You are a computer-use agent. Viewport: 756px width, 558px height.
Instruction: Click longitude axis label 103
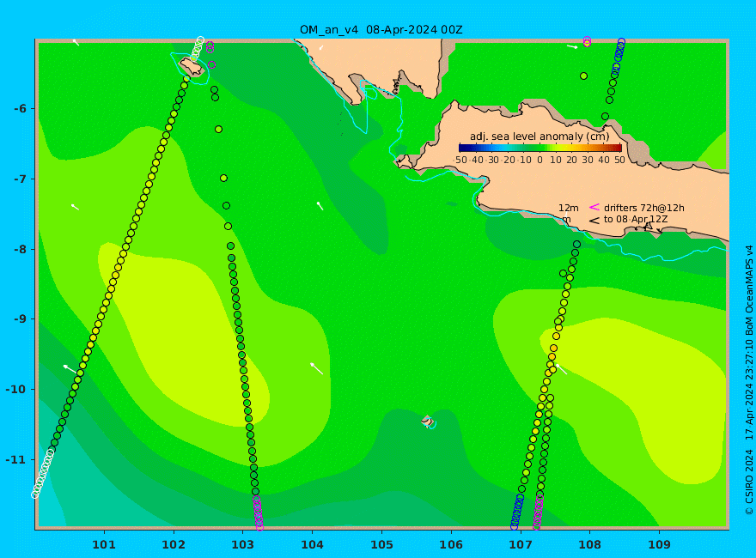tap(242, 544)
